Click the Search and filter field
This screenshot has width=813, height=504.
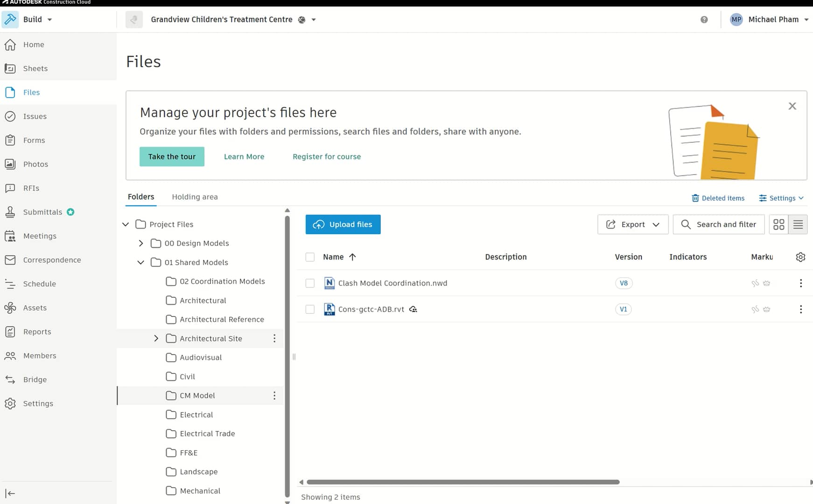[x=718, y=224]
